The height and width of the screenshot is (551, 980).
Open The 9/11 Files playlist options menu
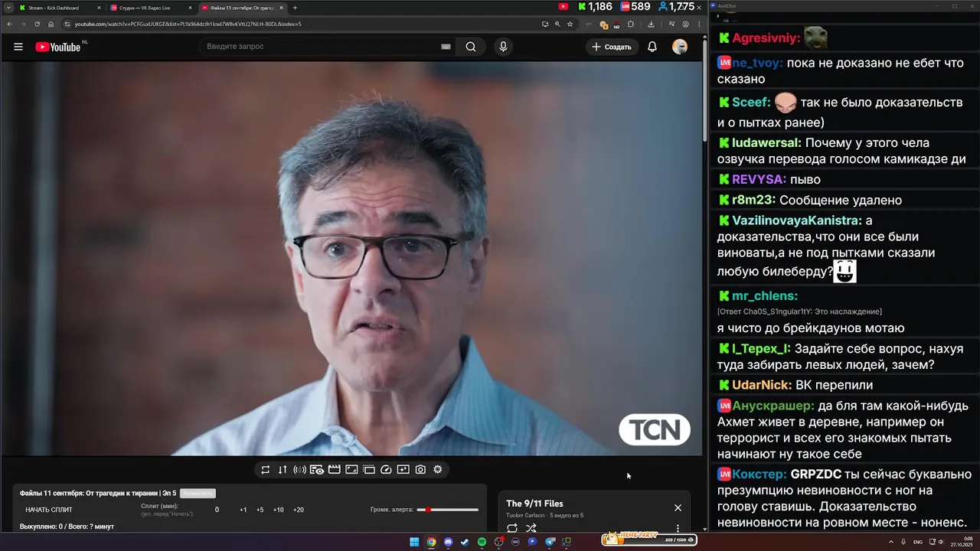(x=678, y=528)
